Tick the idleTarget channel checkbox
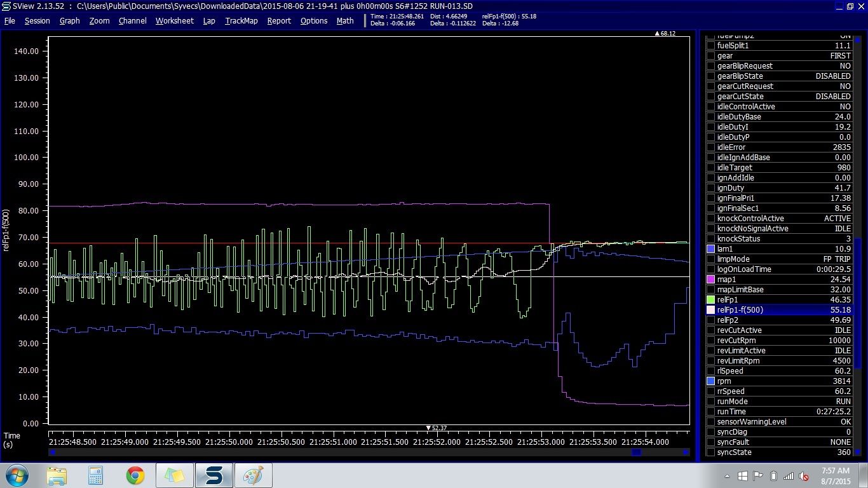The width and height of the screenshot is (868, 488). (710, 168)
